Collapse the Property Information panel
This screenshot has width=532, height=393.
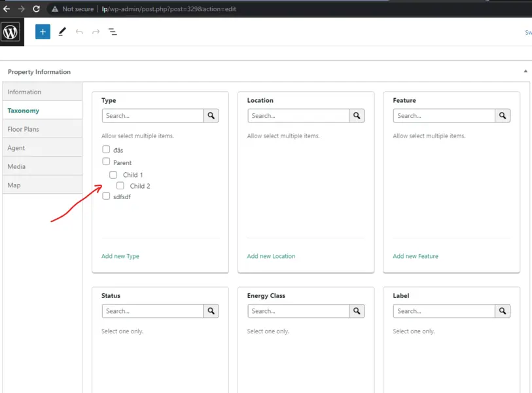pos(525,71)
